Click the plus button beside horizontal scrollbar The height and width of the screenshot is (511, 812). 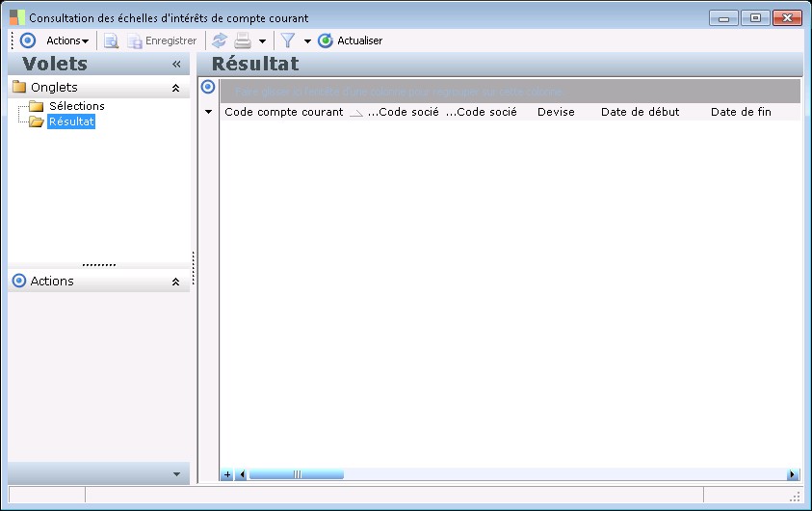pos(226,474)
